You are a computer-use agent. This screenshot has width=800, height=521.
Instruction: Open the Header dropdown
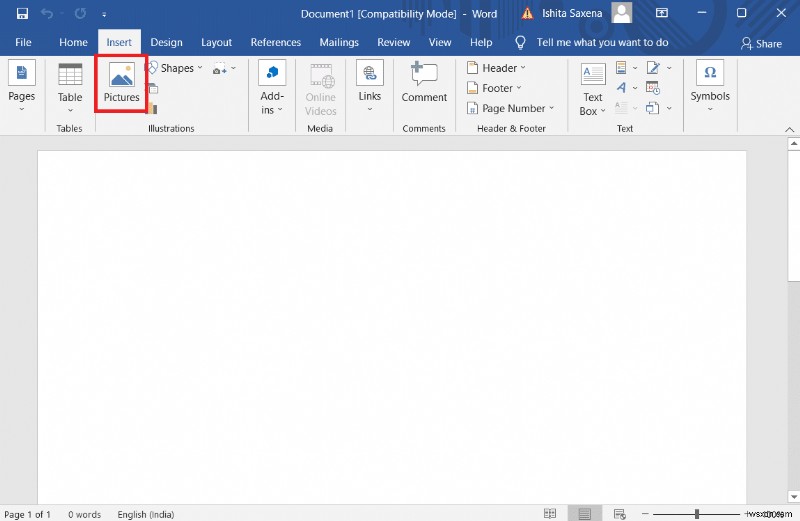point(496,68)
